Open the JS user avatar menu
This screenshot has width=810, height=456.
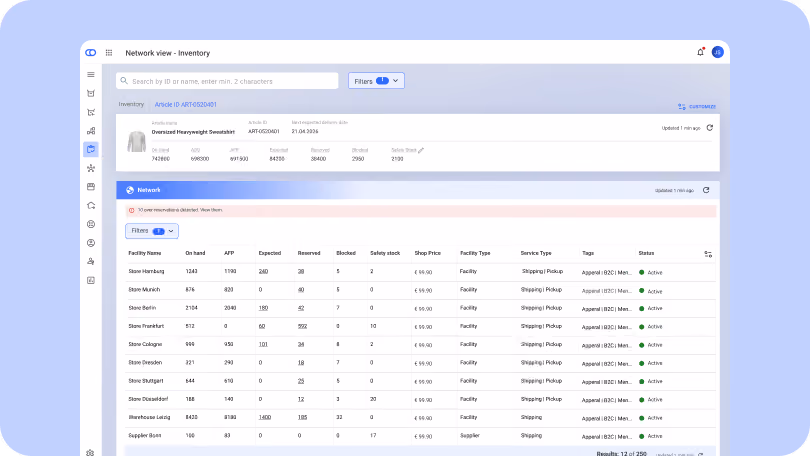point(718,52)
